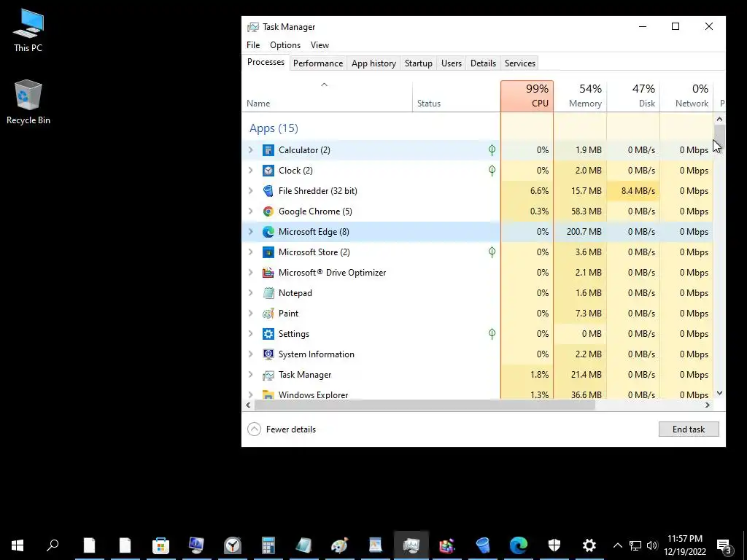747x560 pixels.
Task: Click the green leaf icon for Microsoft Store
Action: [492, 252]
